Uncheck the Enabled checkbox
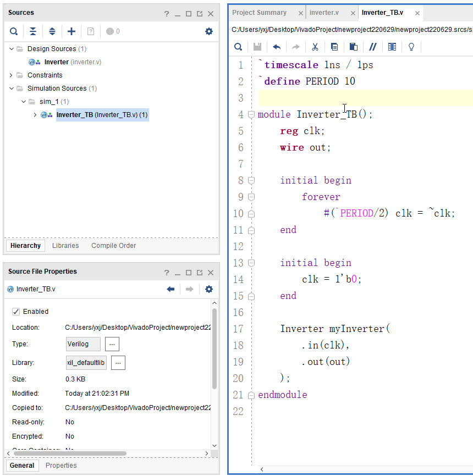The image size is (473, 476). (16, 312)
